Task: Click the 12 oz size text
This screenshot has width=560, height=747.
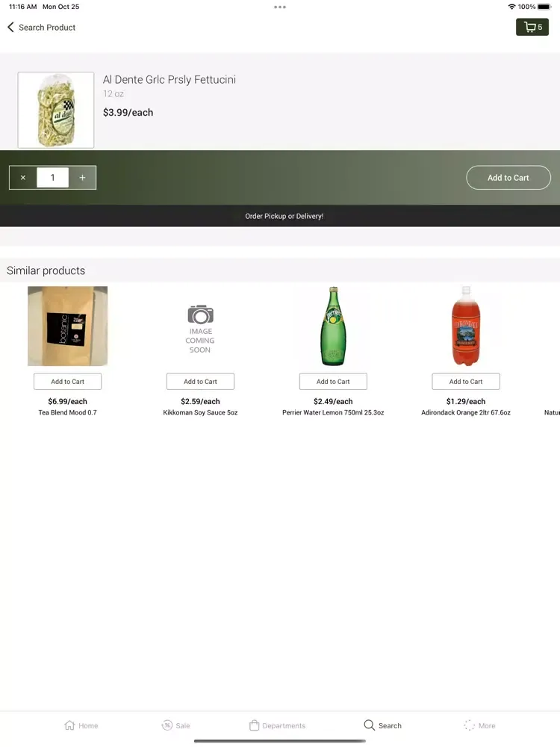Action: pos(113,94)
